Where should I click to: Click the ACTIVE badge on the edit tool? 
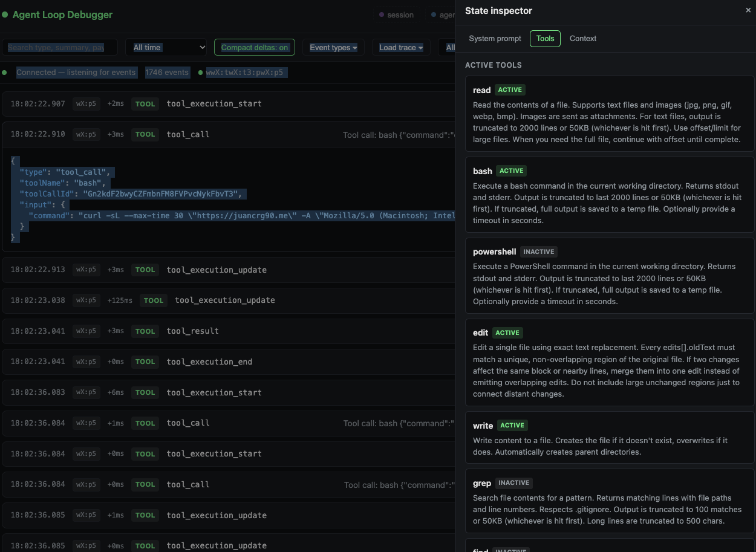click(507, 333)
